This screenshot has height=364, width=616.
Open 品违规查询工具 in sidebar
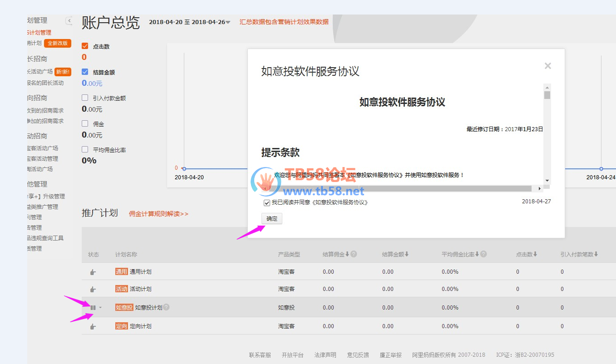click(x=45, y=238)
